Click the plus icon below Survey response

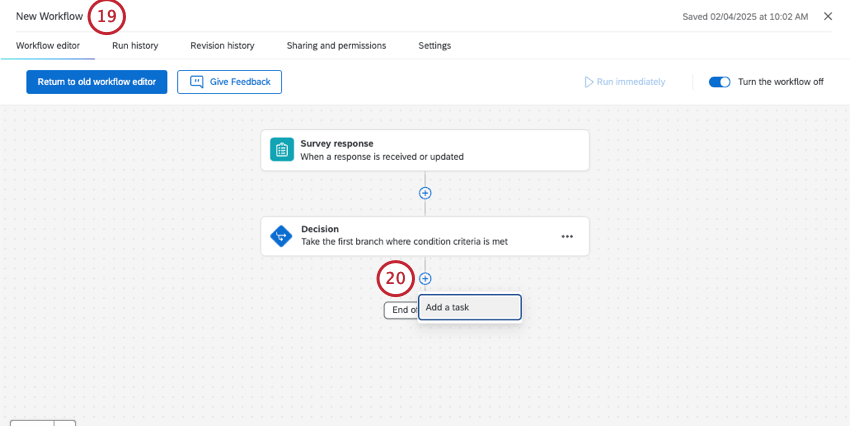pyautogui.click(x=425, y=193)
